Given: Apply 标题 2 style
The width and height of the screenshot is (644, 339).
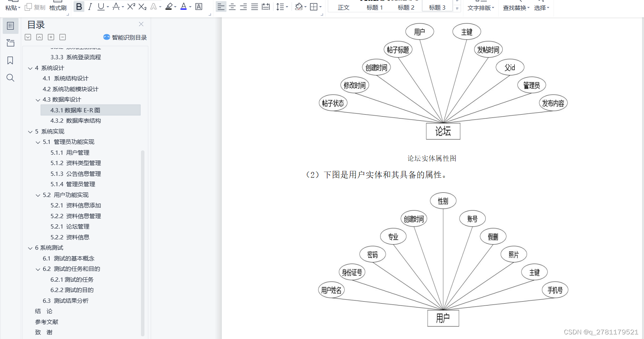Looking at the screenshot, I should (406, 7).
